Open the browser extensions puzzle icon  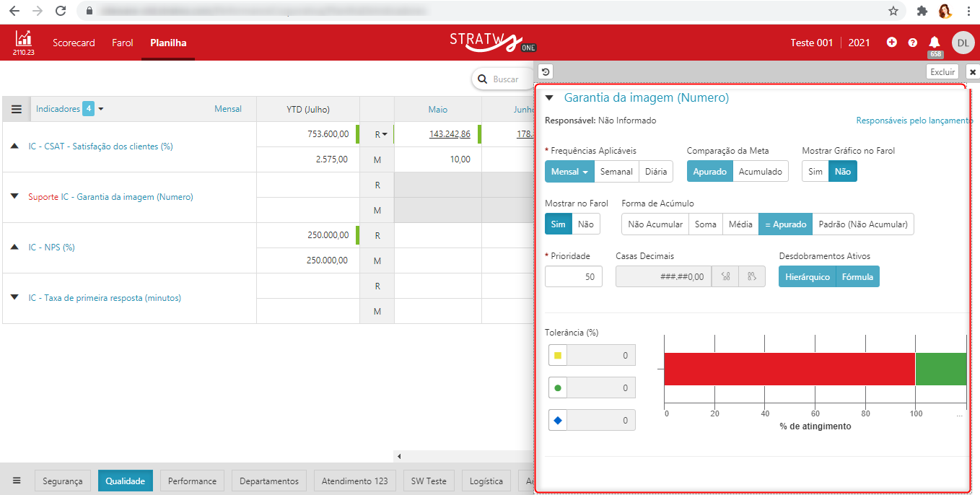(922, 11)
